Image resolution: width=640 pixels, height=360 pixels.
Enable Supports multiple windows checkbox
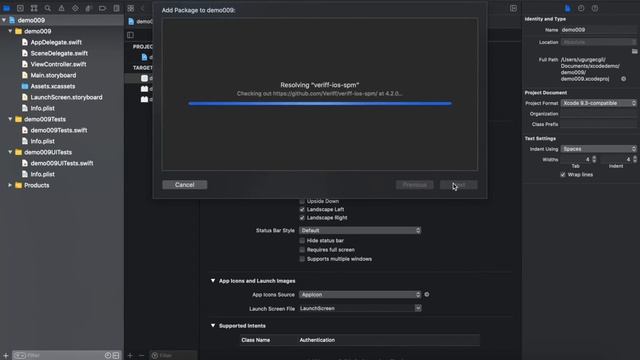point(302,259)
